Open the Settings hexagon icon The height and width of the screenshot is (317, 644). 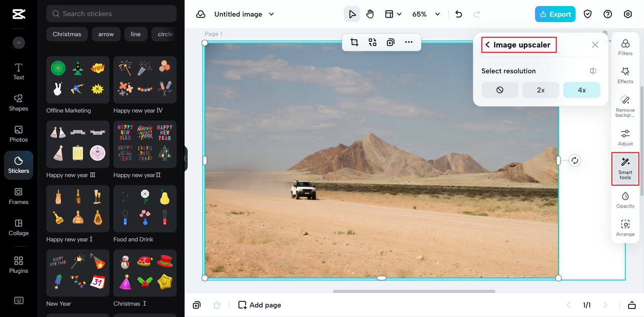[628, 14]
